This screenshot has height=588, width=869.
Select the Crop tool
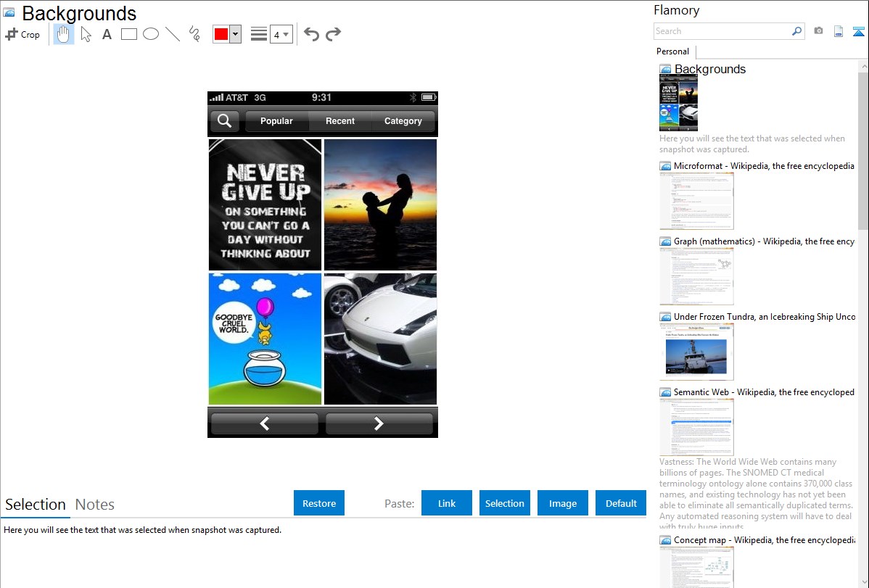pyautogui.click(x=22, y=34)
